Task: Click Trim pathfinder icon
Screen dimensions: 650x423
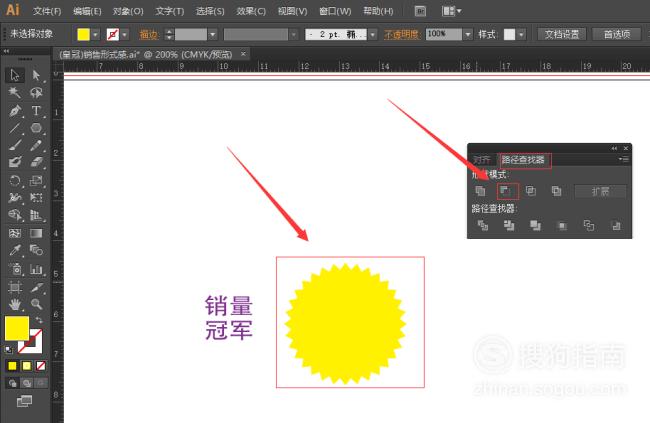Action: tap(509, 226)
